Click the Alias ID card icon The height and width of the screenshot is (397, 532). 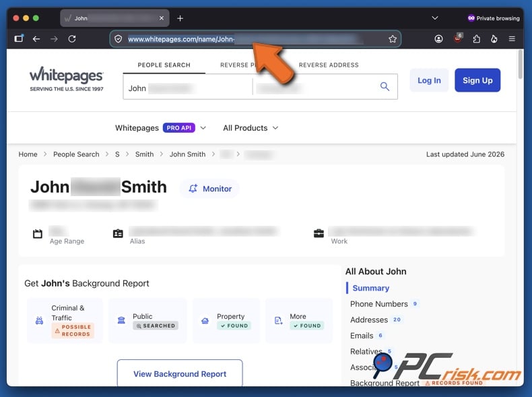[x=118, y=234]
